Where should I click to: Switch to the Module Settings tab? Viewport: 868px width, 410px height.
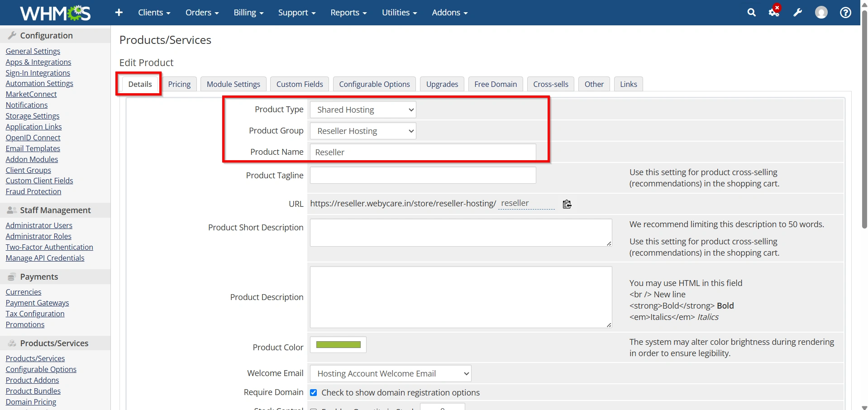pyautogui.click(x=234, y=84)
